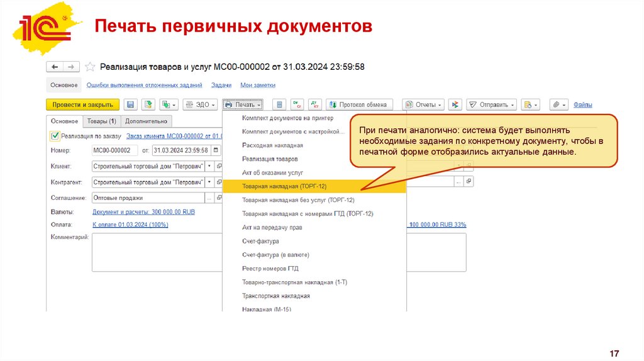Click the date field 31.03.2024 23:59:58
Image resolution: width=644 pixels, height=361 pixels.
(x=181, y=150)
